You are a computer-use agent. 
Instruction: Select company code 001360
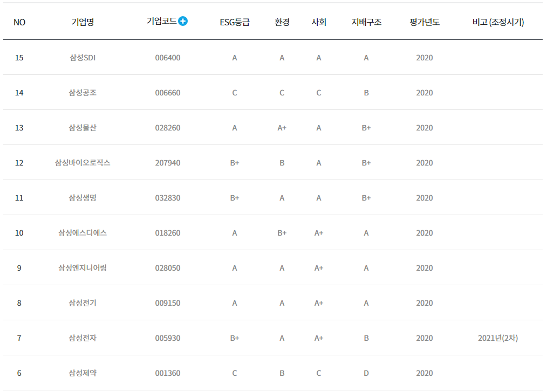point(168,373)
